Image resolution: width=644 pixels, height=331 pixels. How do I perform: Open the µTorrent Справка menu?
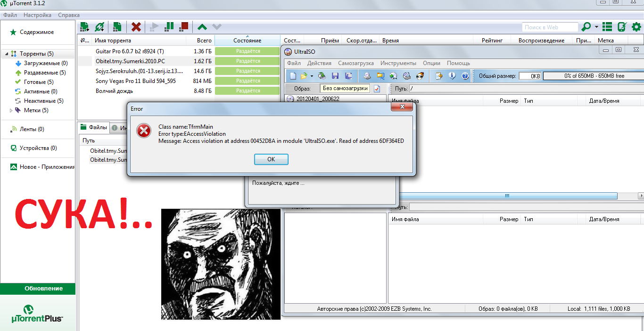69,15
